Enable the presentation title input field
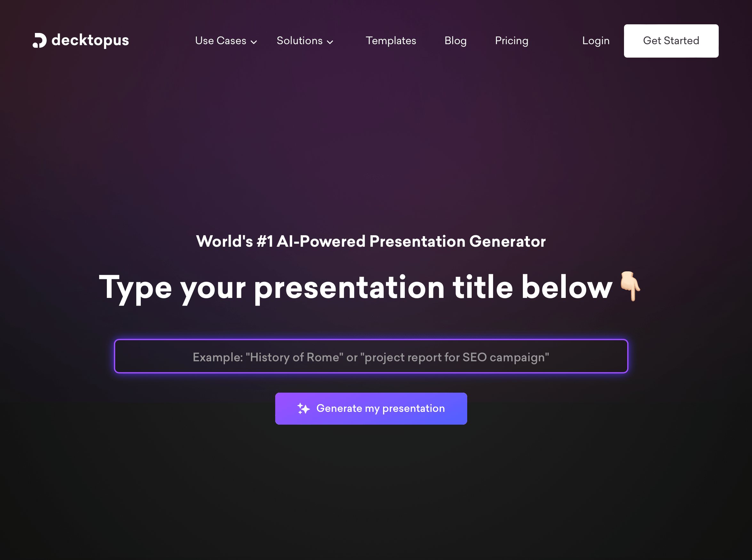752x560 pixels. [x=371, y=357]
